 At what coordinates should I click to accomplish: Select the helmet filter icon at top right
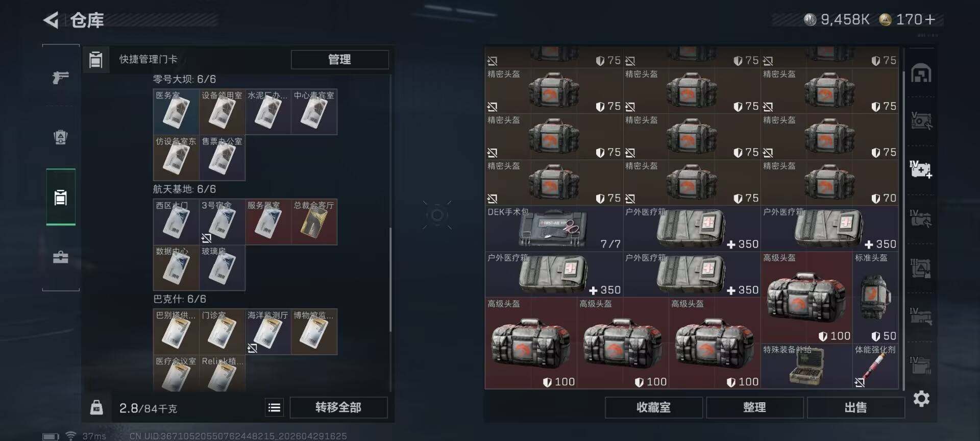[921, 73]
